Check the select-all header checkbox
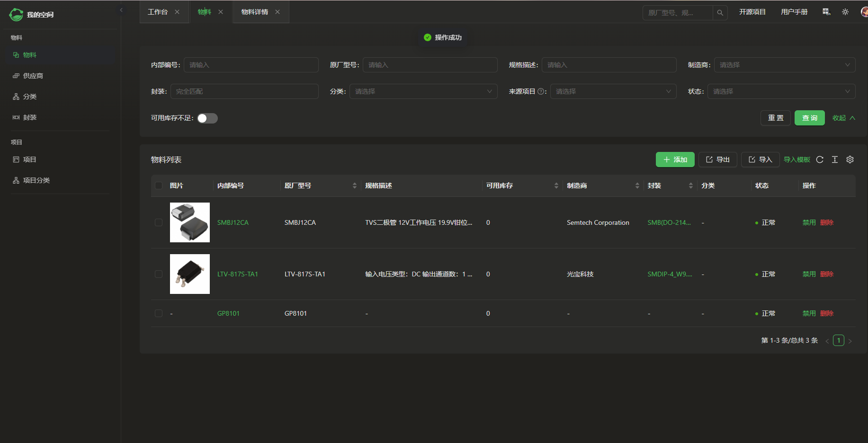Image resolution: width=868 pixels, height=443 pixels. 159,186
